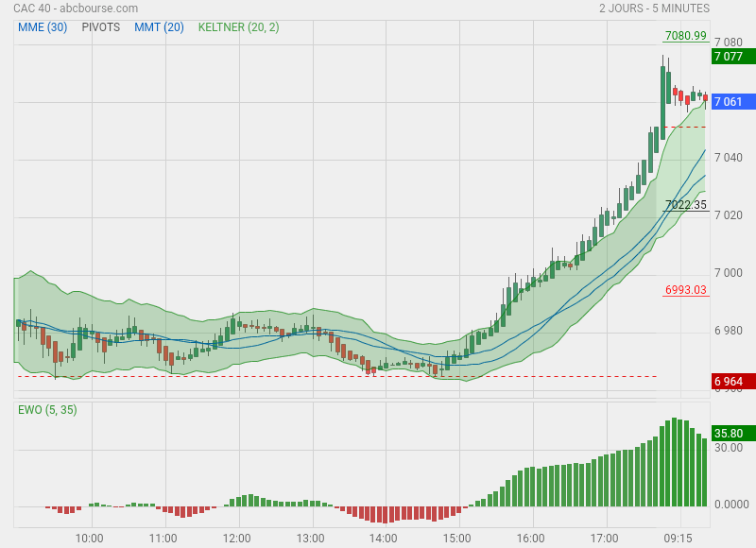Click the 16:00 time axis label
Viewport: 756px width, 548px height.
click(531, 538)
